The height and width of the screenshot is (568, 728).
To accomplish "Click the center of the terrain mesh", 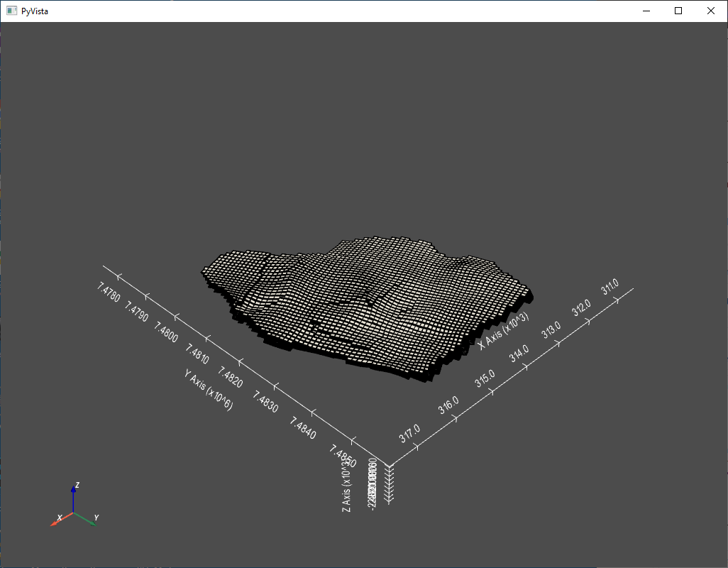I will click(x=362, y=305).
